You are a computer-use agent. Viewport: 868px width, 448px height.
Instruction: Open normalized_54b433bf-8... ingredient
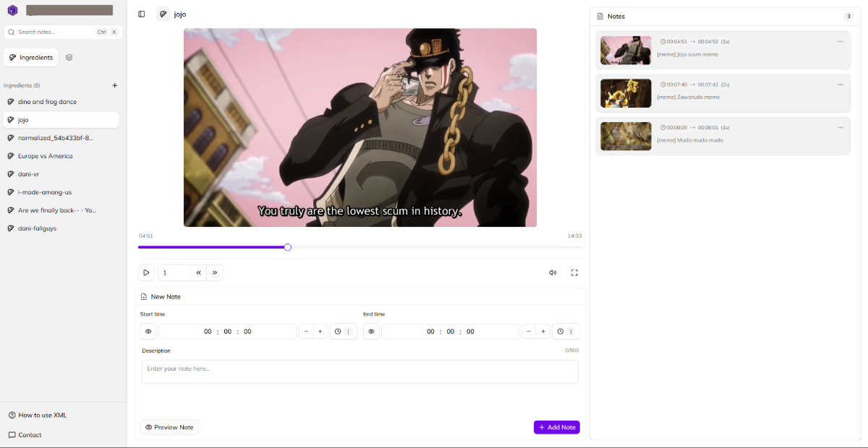[59, 138]
